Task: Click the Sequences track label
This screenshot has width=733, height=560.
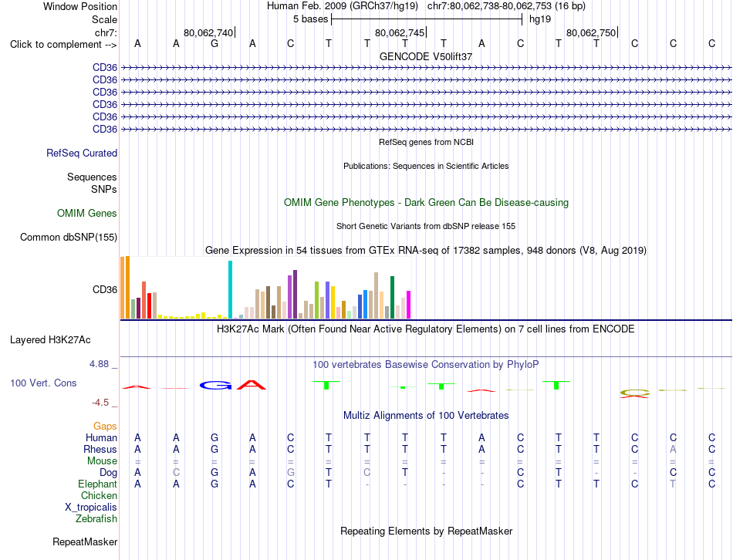Action: tap(92, 177)
